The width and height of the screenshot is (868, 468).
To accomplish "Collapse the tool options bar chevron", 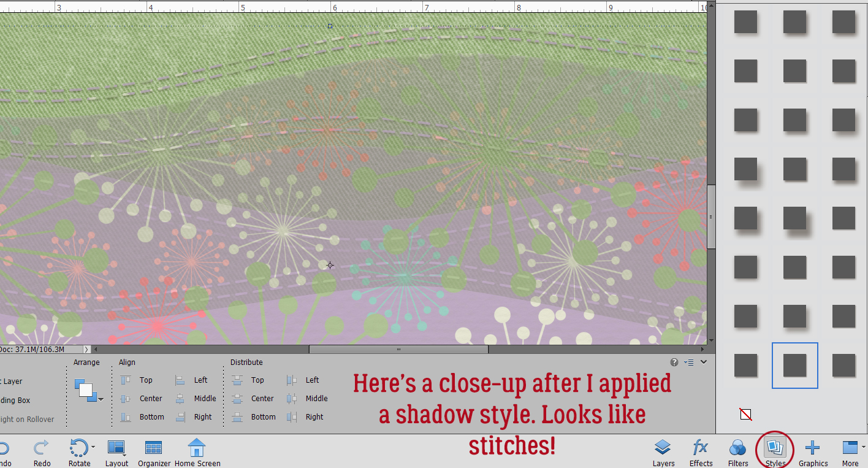I will coord(704,362).
